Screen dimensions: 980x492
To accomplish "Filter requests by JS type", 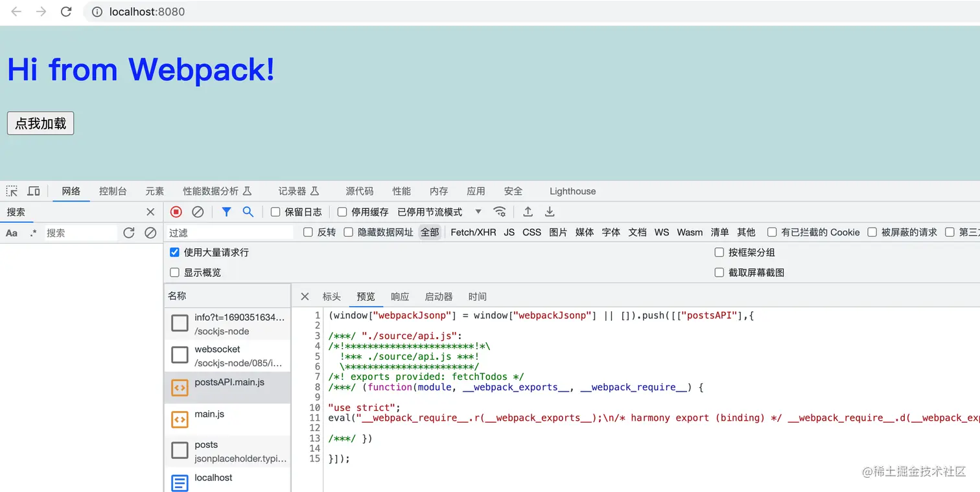I will (x=509, y=232).
